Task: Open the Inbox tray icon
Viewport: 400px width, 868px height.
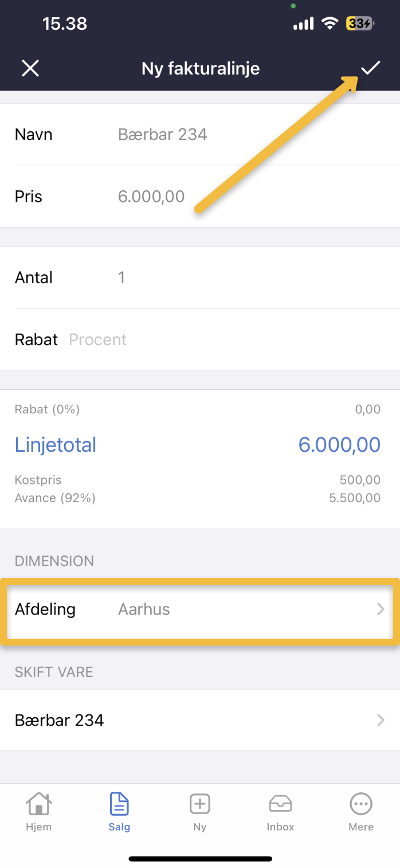Action: [280, 804]
